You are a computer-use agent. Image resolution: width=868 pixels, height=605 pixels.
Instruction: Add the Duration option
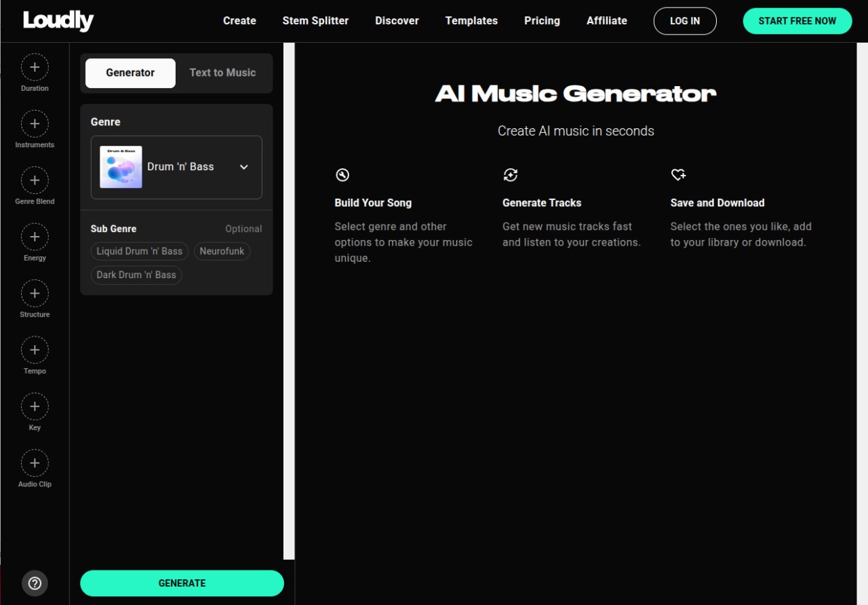tap(35, 67)
